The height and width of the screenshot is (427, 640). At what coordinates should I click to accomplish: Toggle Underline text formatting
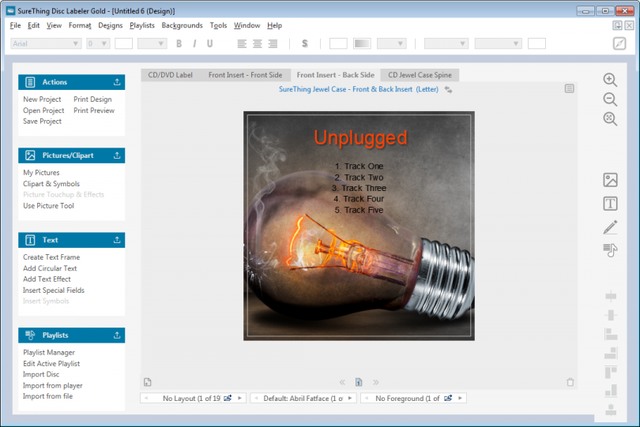tap(208, 44)
